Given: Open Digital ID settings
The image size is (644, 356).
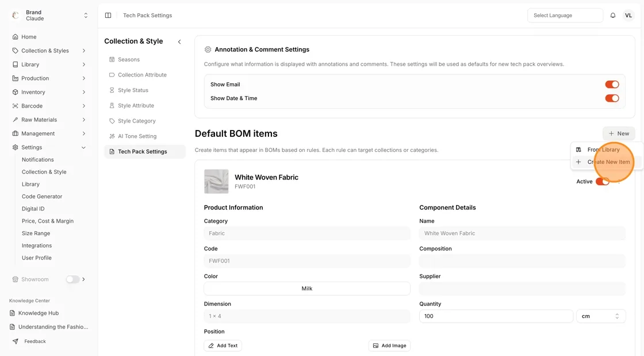Looking at the screenshot, I should point(33,209).
